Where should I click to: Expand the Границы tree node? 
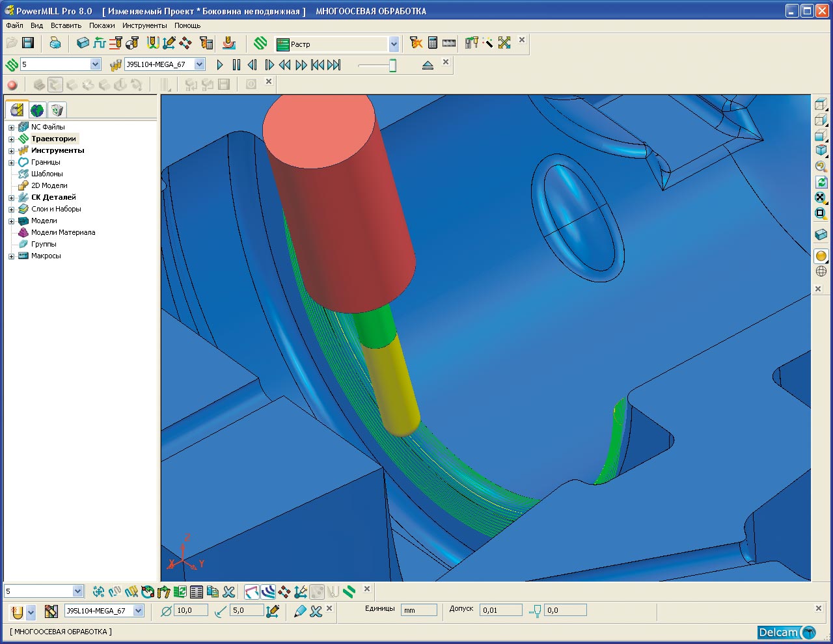(11, 163)
